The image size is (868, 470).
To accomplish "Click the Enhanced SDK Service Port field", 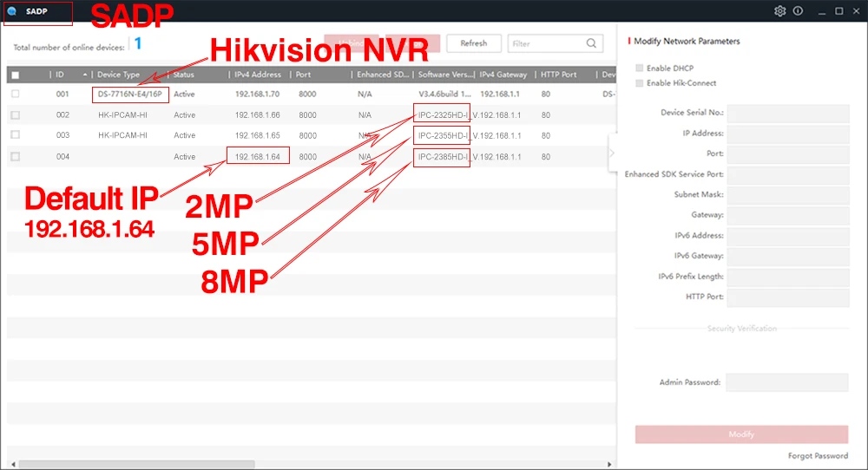I will pyautogui.click(x=788, y=174).
